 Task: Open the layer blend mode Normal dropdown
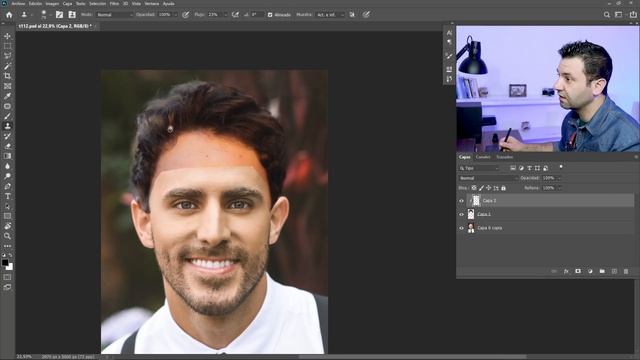click(x=488, y=178)
